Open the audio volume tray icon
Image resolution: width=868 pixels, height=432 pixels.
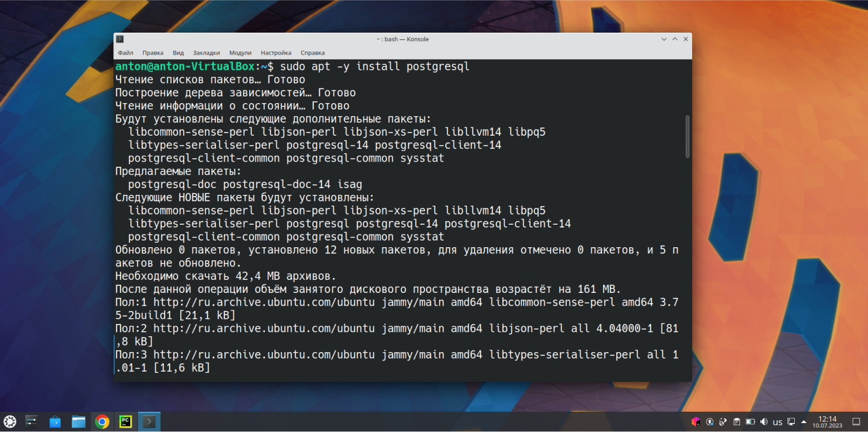[x=764, y=421]
